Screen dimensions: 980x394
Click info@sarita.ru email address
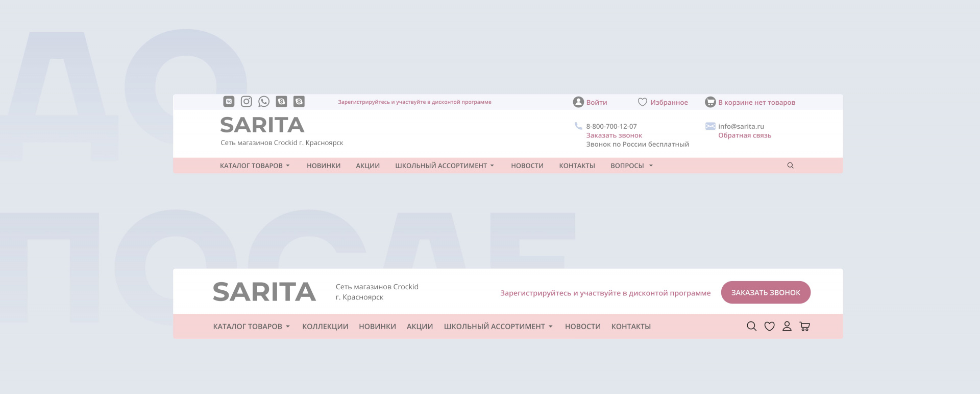(741, 126)
